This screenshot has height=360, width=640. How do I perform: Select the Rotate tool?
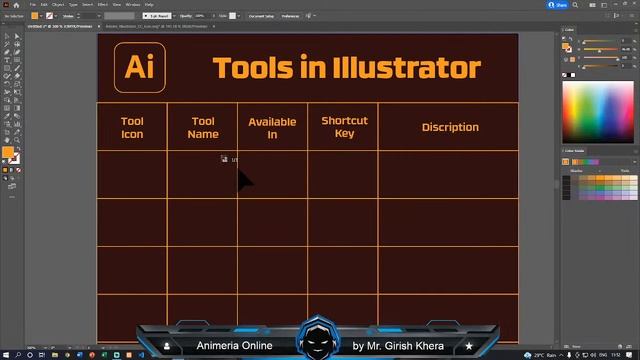click(x=7, y=83)
